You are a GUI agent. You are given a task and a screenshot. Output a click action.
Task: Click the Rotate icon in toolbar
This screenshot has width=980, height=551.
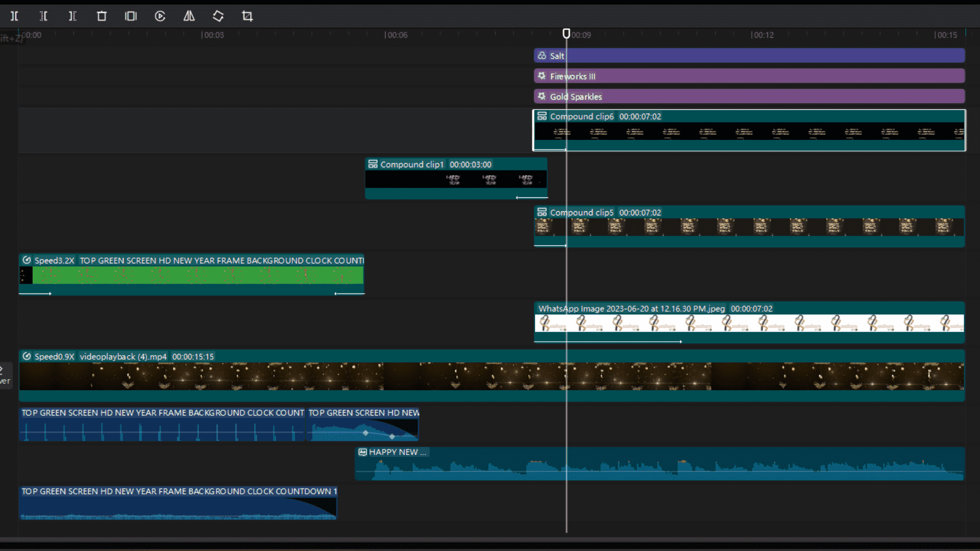click(218, 16)
